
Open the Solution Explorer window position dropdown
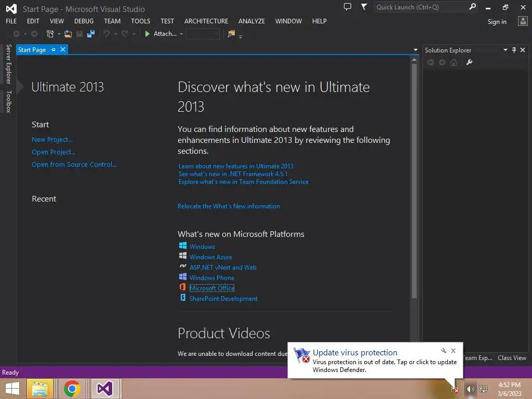(505, 50)
